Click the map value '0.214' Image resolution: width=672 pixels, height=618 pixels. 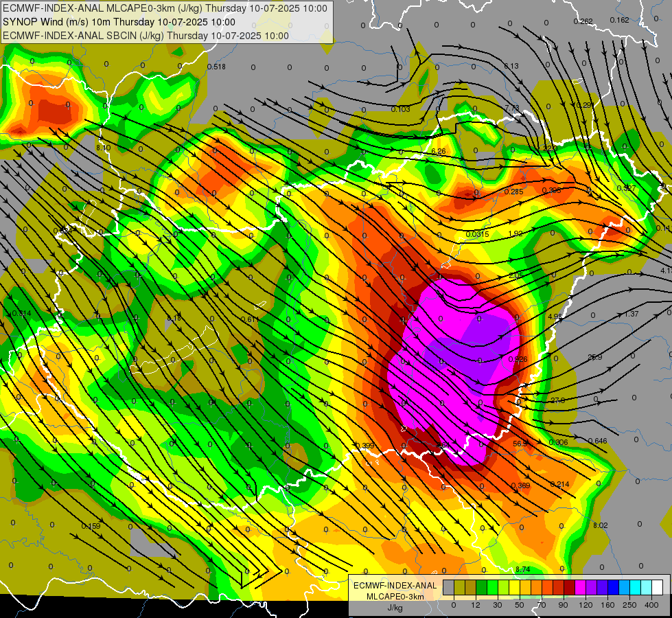coord(559,484)
